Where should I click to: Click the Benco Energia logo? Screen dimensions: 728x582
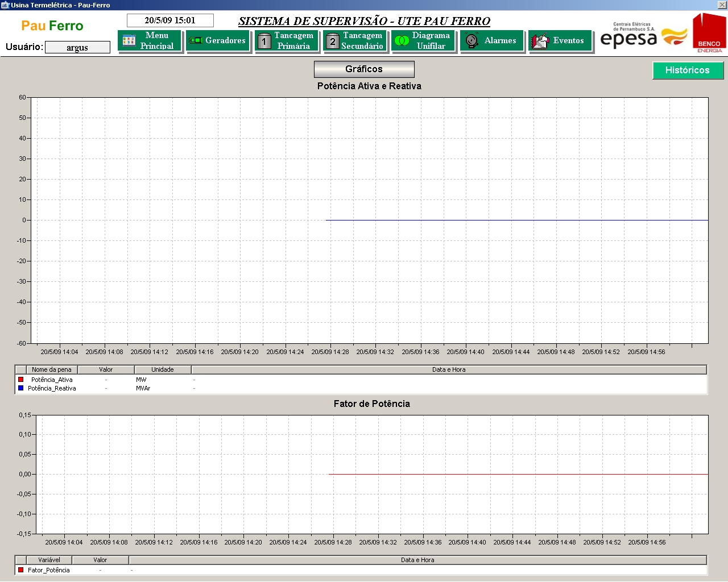(709, 33)
